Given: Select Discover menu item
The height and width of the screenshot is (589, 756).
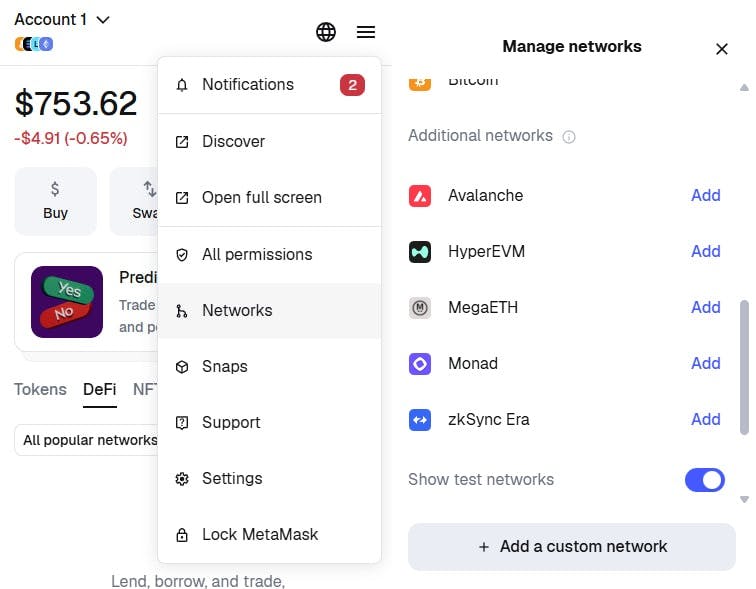Looking at the screenshot, I should tap(270, 142).
